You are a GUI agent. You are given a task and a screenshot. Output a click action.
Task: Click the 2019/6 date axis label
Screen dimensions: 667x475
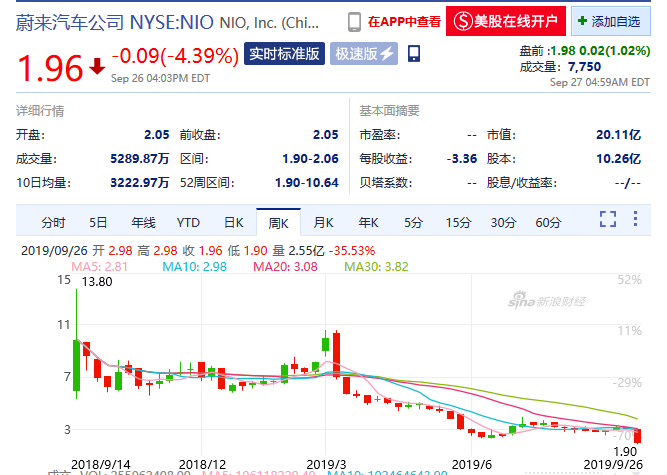(471, 464)
